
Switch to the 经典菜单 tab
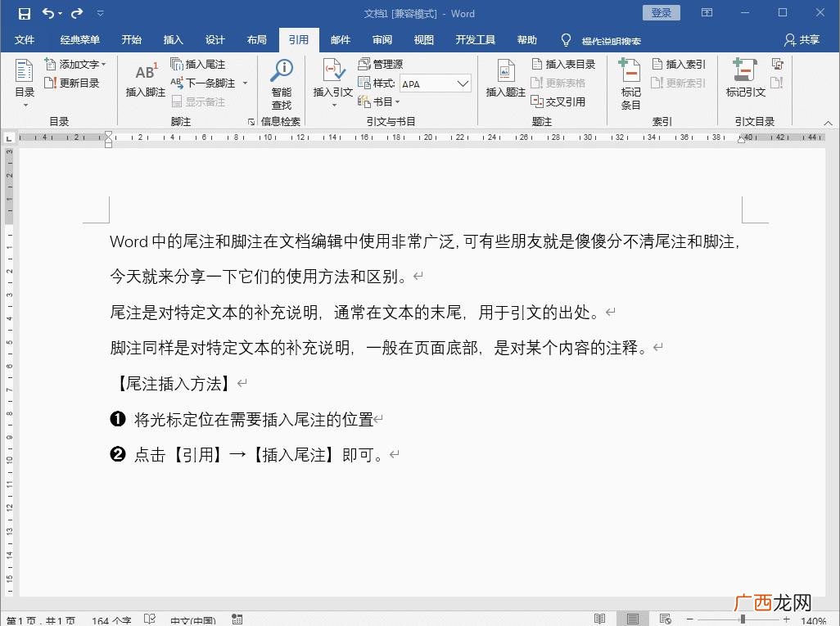tap(79, 39)
